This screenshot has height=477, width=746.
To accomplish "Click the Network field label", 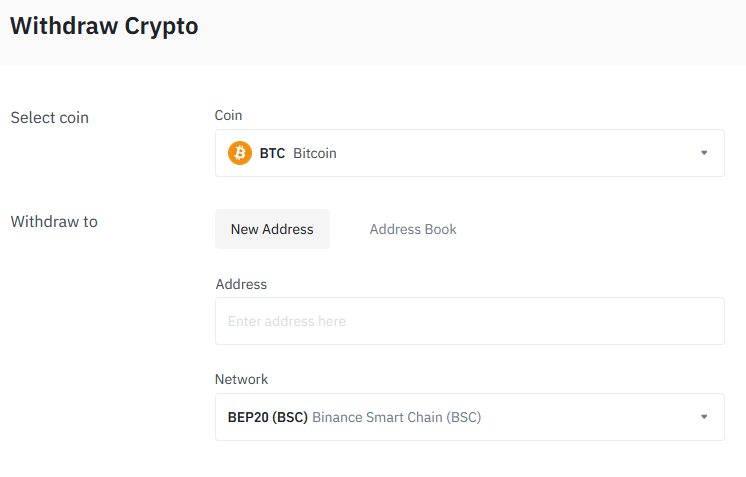I will point(241,379).
